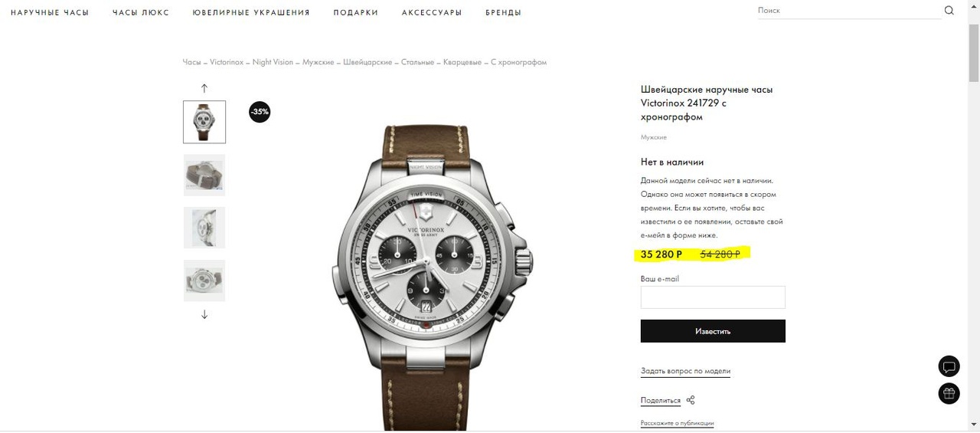The width and height of the screenshot is (980, 433).
Task: Open the gift box widget
Action: (949, 394)
